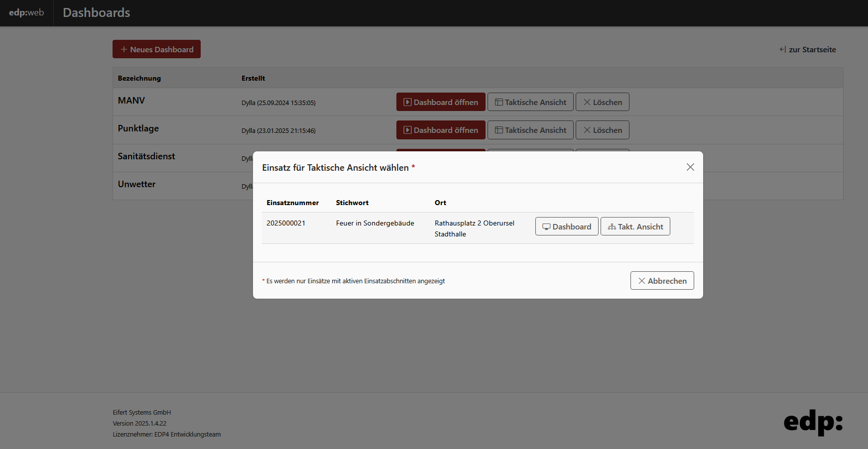This screenshot has width=868, height=449.
Task: Click the Einsatznummer column header
Action: pos(292,203)
